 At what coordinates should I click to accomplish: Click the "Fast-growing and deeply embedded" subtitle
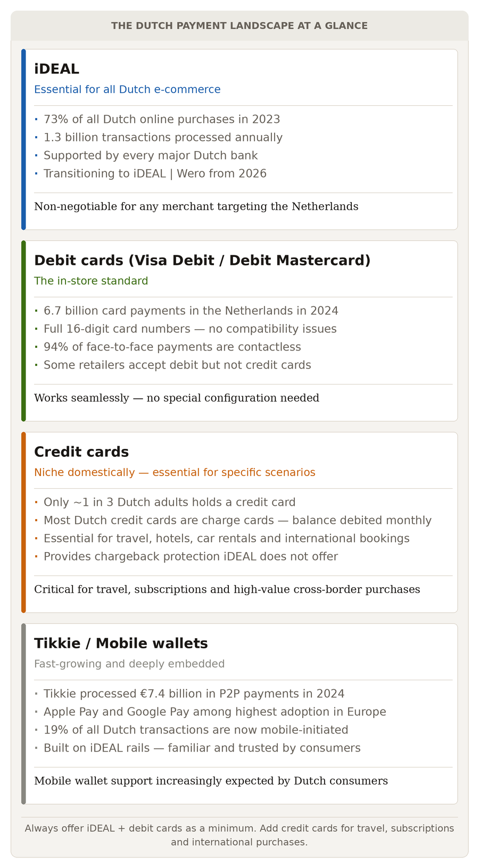point(129,664)
